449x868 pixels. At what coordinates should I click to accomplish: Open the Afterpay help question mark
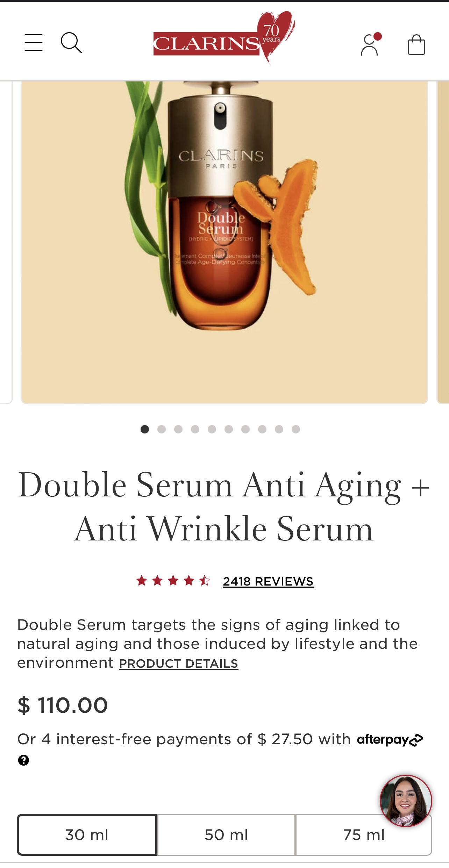click(23, 760)
